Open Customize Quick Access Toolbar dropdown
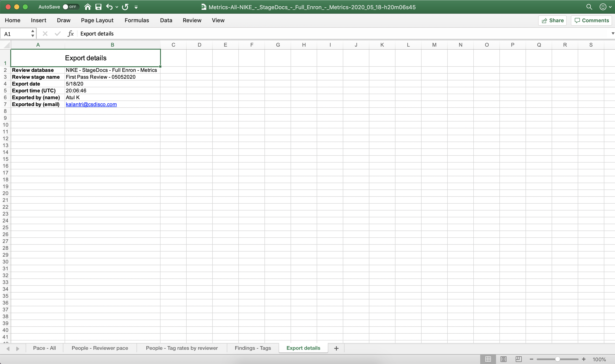 pyautogui.click(x=136, y=7)
